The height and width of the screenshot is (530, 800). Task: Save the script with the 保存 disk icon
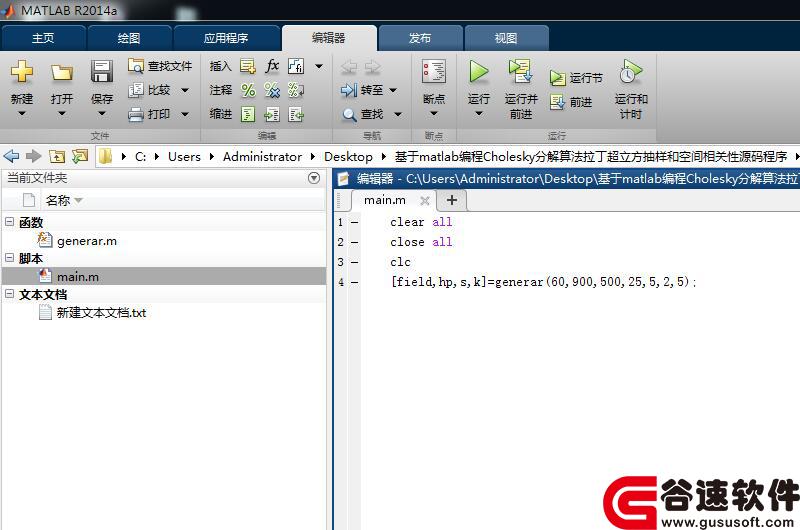coord(102,71)
